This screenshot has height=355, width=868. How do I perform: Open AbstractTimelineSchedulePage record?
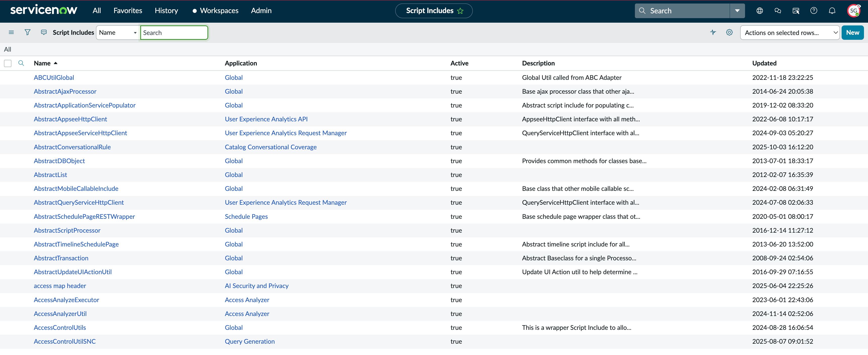coord(76,244)
